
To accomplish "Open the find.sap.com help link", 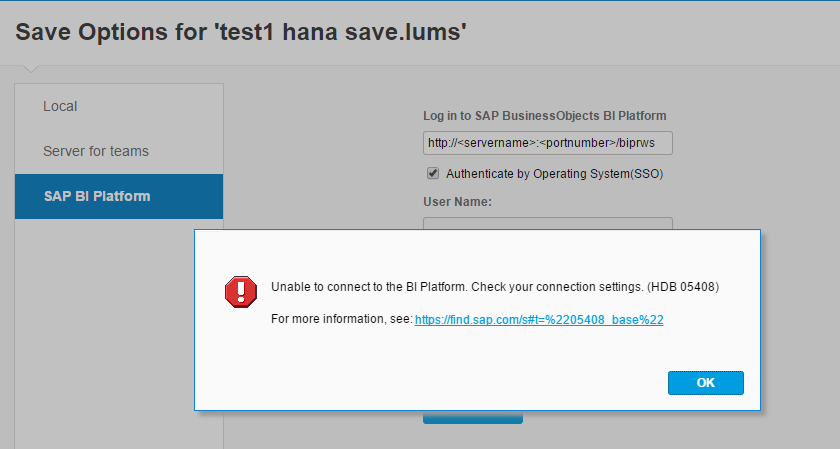I will click(539, 320).
